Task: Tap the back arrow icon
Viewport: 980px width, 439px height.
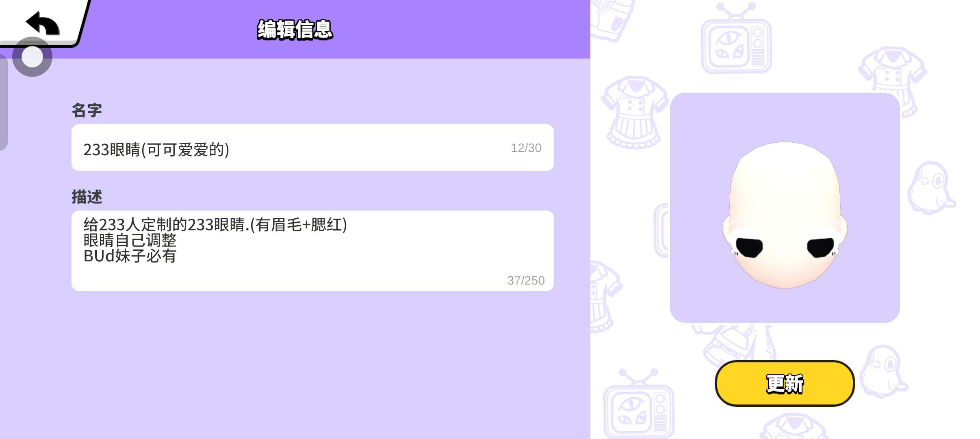Action: [x=43, y=23]
